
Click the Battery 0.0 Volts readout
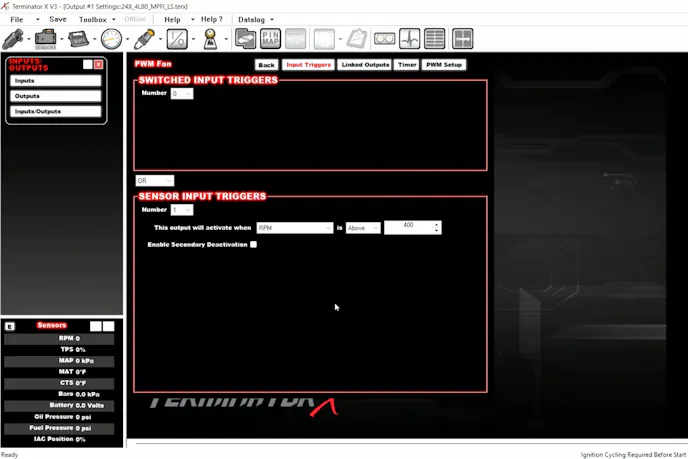coord(59,405)
